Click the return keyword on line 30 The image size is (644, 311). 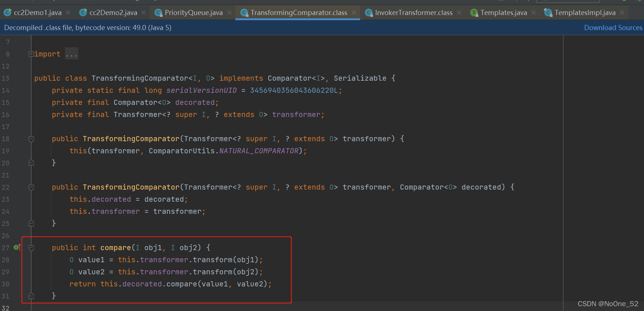[x=83, y=284]
